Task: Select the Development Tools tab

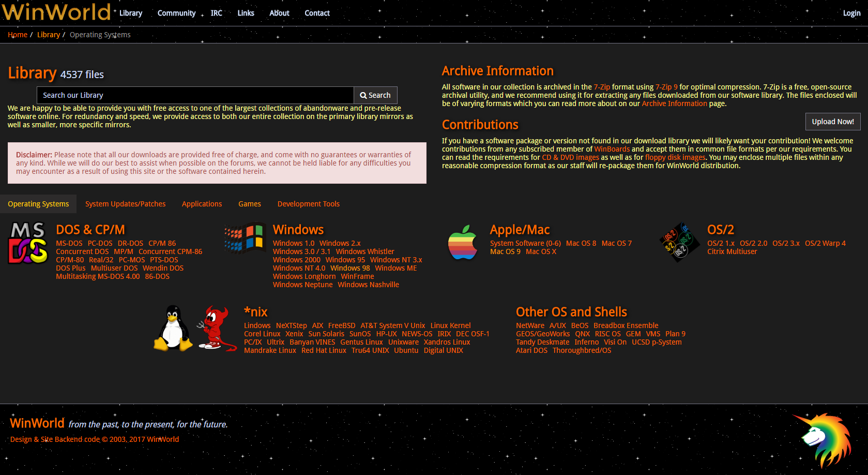Action: 308,204
